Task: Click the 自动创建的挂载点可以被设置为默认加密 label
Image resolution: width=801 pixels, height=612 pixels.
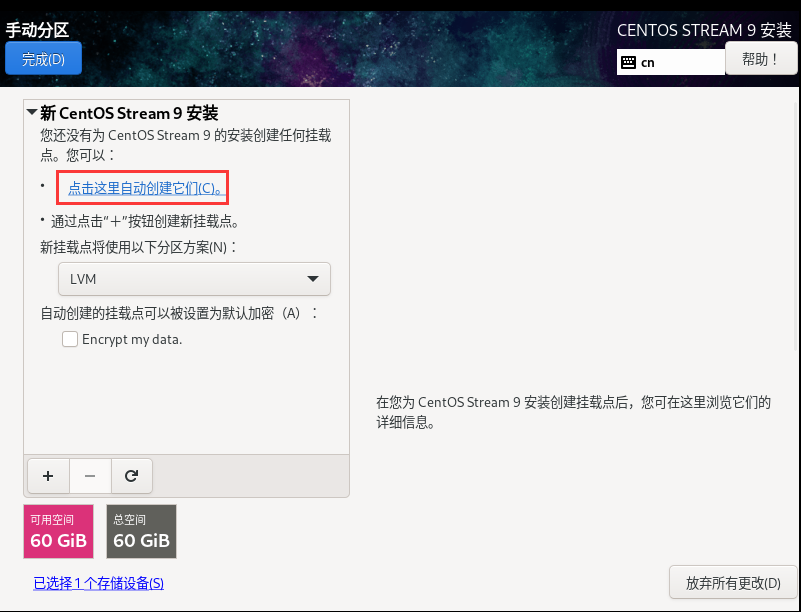Action: 179,313
